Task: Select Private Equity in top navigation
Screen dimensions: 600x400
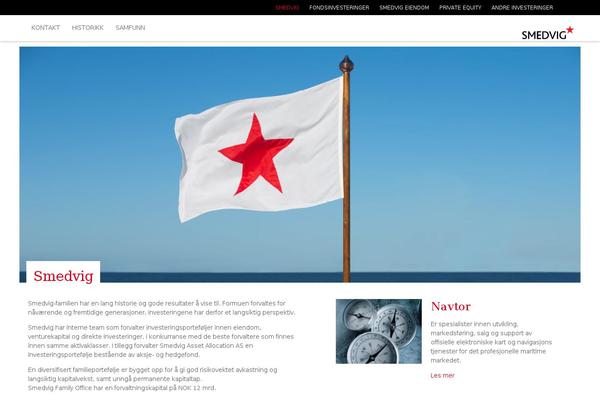Action: 460,8
